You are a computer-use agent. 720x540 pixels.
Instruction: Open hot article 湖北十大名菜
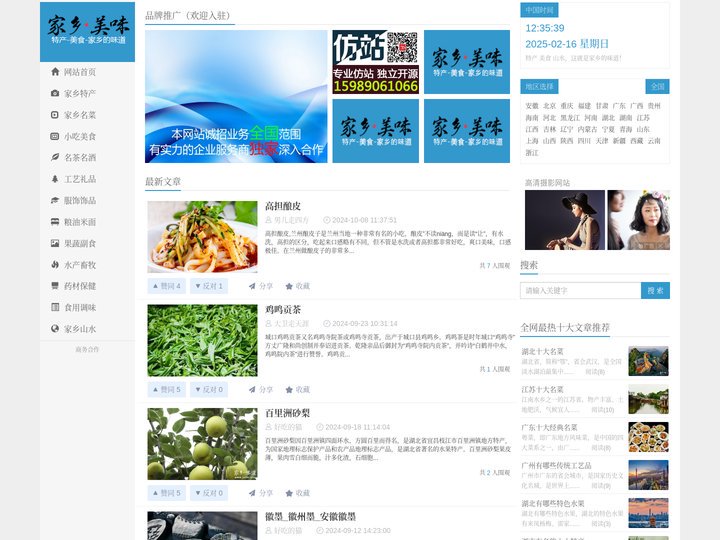[x=542, y=351]
